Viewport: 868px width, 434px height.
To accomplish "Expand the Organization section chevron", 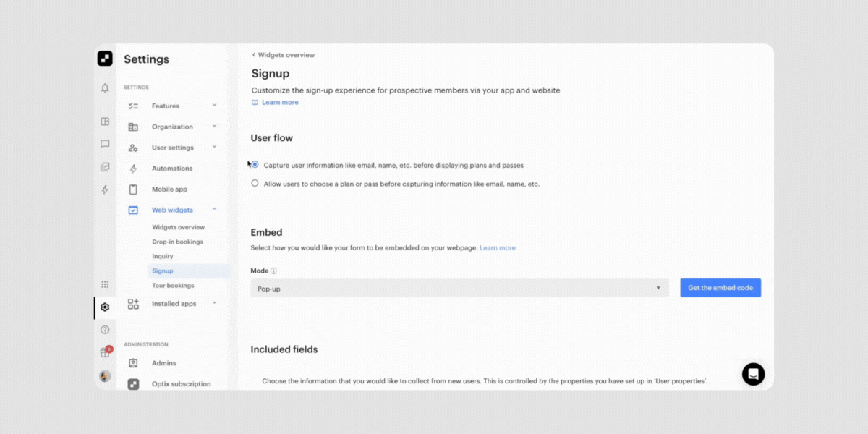I will coord(214,127).
